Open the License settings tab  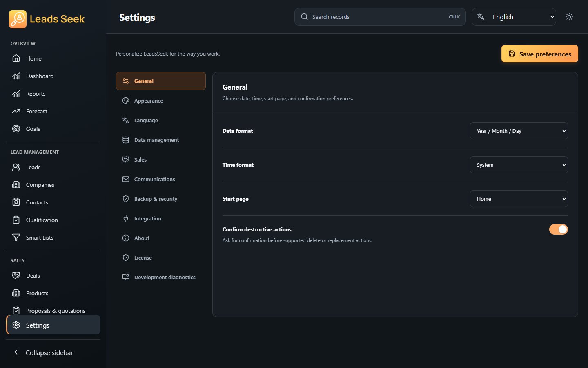pos(161,258)
